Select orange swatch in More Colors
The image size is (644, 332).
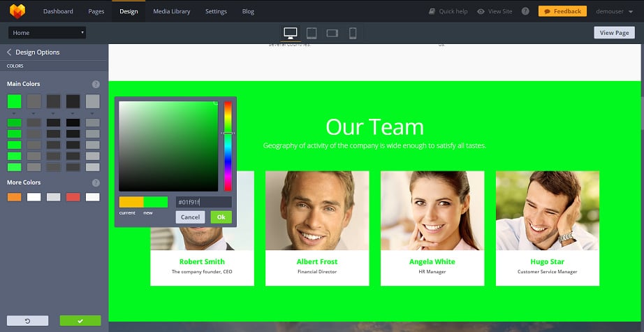[x=15, y=197]
